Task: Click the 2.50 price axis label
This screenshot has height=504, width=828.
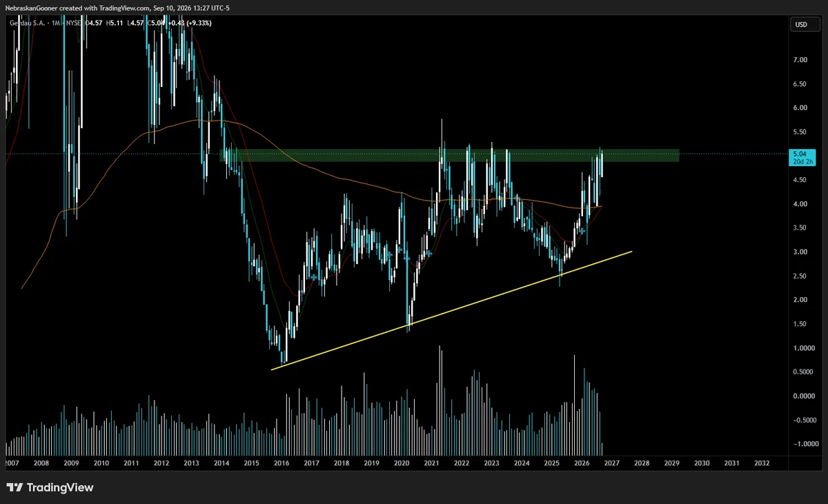Action: coord(800,276)
